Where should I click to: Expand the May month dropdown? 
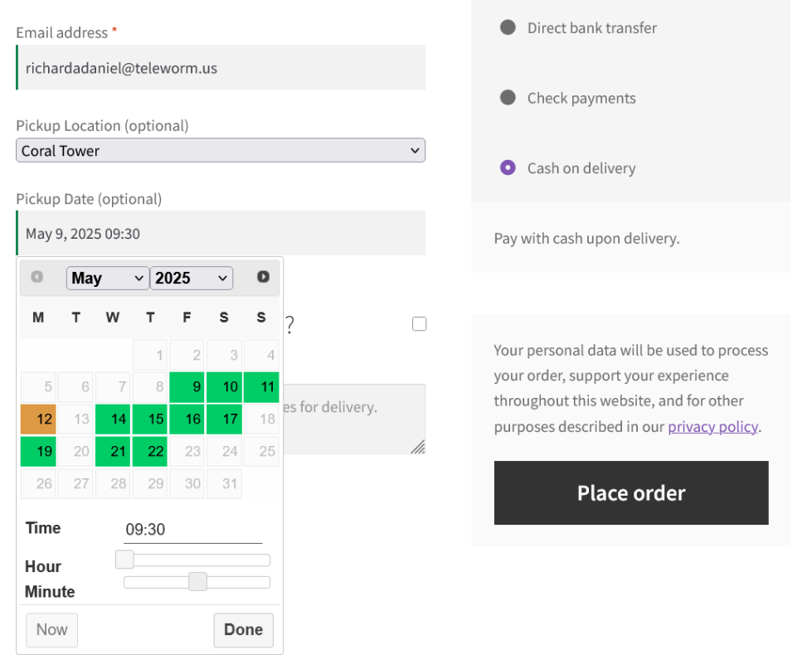(x=107, y=279)
